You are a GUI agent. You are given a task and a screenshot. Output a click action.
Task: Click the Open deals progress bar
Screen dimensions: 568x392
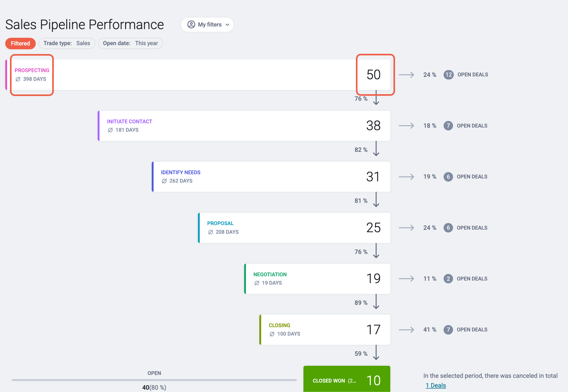point(154,380)
